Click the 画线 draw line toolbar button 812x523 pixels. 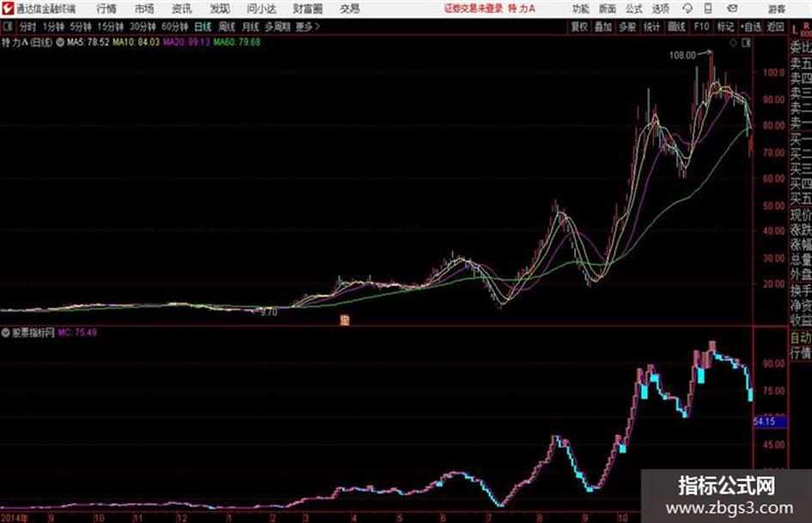677,27
